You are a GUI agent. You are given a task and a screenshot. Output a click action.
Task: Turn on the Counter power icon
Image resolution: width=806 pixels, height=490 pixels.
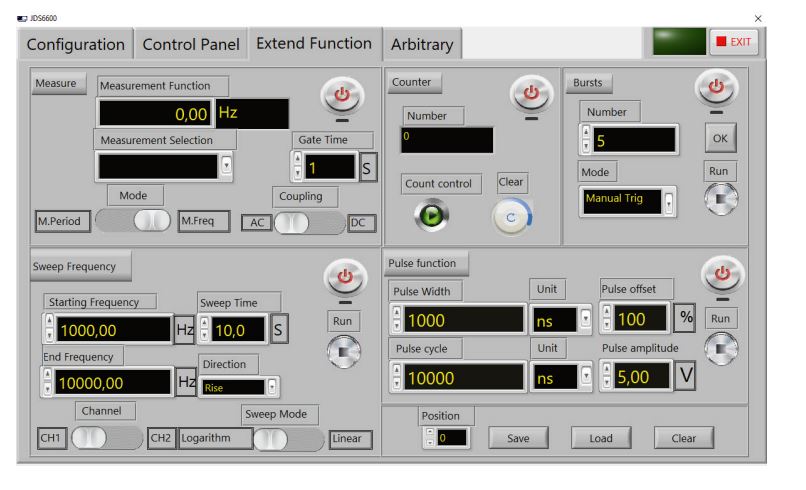pos(530,94)
